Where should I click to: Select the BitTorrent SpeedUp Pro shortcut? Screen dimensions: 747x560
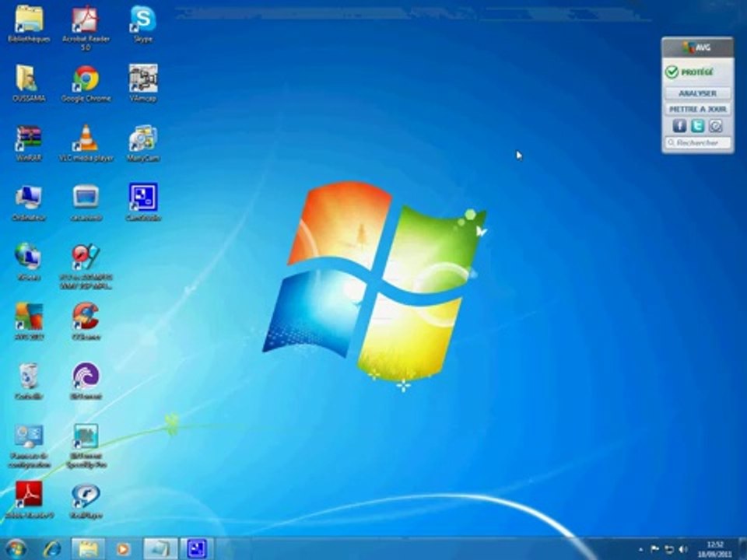click(86, 446)
